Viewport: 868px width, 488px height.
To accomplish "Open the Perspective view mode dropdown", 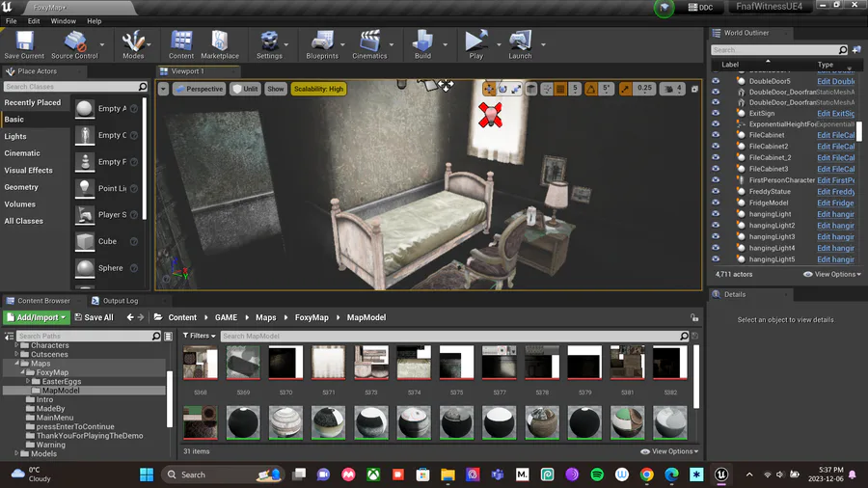I will click(x=199, y=89).
